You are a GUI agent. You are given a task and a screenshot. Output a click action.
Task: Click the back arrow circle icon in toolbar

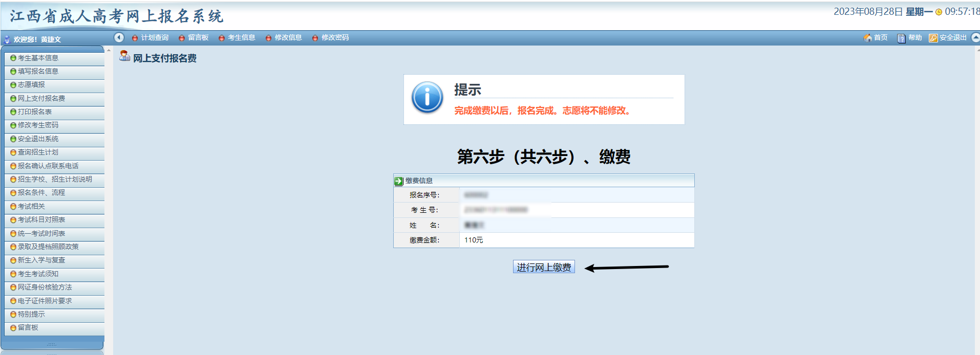click(x=119, y=37)
